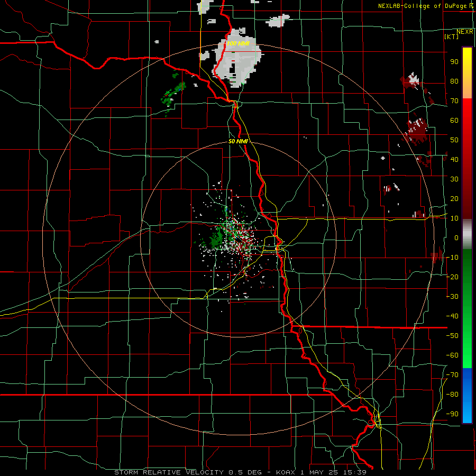Click the 0 value on the velocity scale
Image resolution: width=476 pixels, height=476 pixels.
[456, 237]
